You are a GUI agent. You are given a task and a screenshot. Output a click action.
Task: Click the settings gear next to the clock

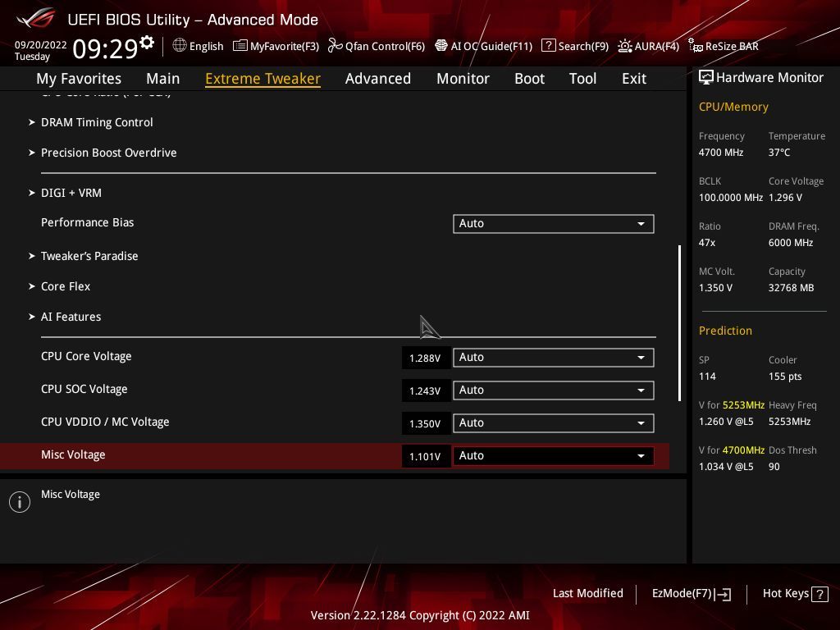(146, 42)
